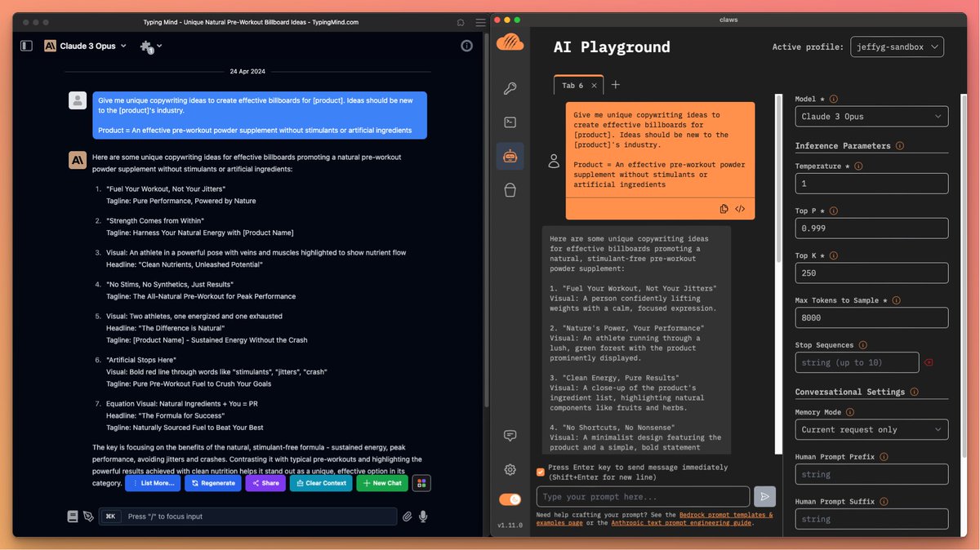Image resolution: width=980 pixels, height=550 pixels.
Task: Click the info icon next to Temperature
Action: 858,166
